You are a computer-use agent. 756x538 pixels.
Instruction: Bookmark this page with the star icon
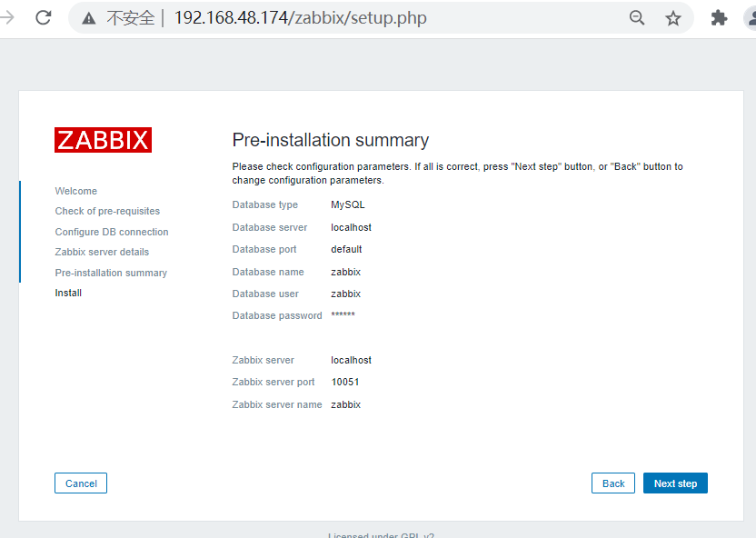[673, 18]
